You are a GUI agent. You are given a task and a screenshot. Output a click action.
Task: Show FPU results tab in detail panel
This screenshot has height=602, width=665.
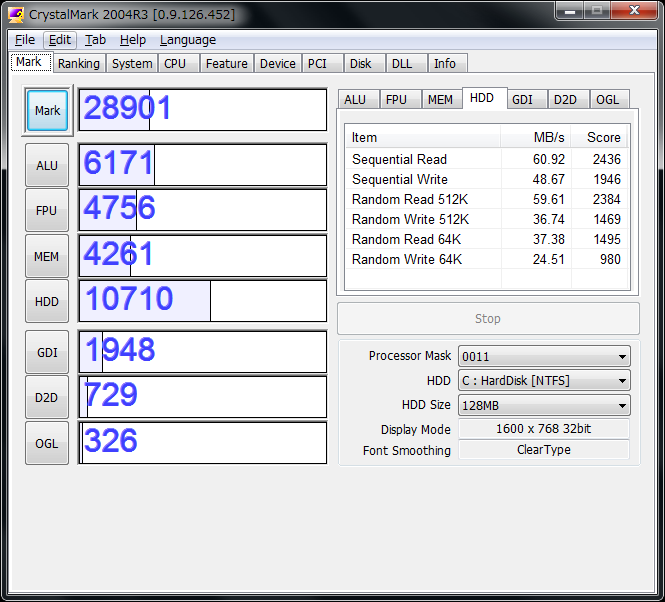(x=400, y=99)
